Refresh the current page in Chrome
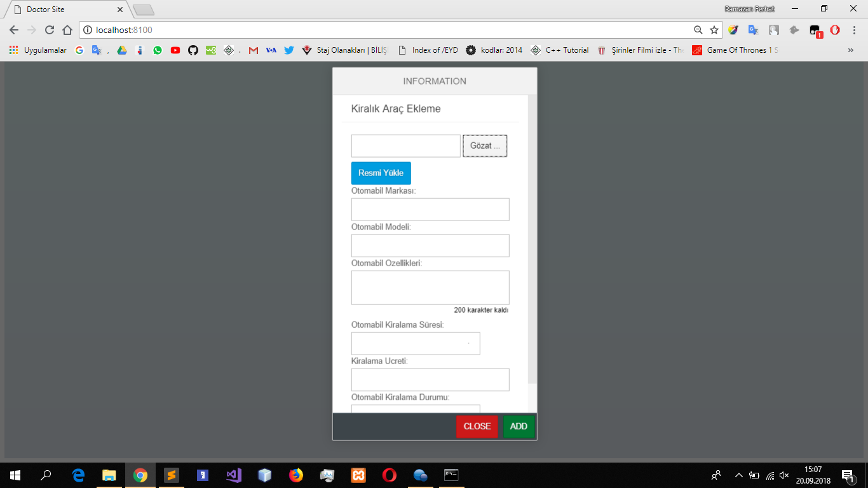The image size is (868, 488). [x=49, y=30]
